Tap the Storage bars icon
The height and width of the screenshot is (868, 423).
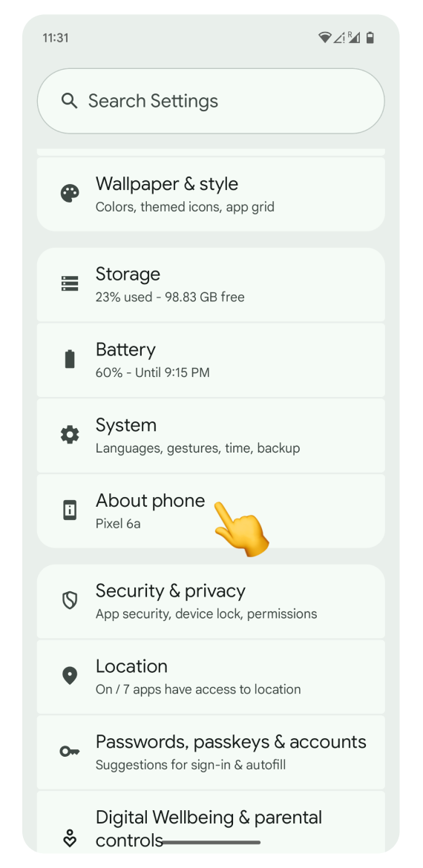click(x=70, y=284)
